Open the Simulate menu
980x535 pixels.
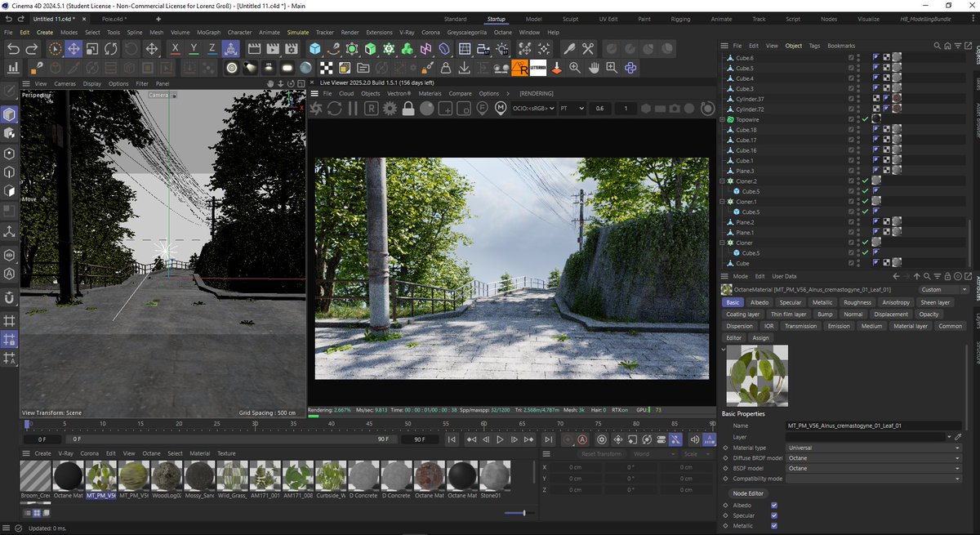tap(298, 32)
